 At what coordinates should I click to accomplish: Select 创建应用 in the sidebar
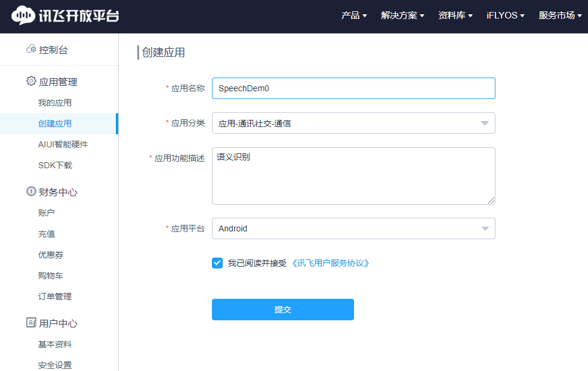pos(59,123)
